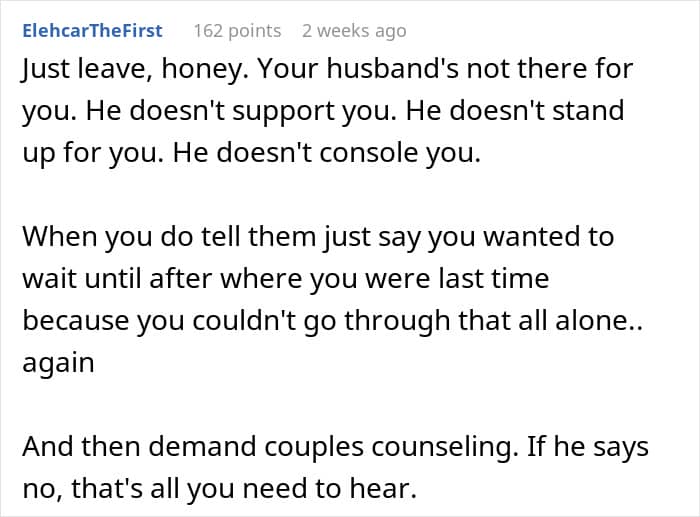
Task: Click the phrase that's all you need to hear
Action: (x=244, y=489)
